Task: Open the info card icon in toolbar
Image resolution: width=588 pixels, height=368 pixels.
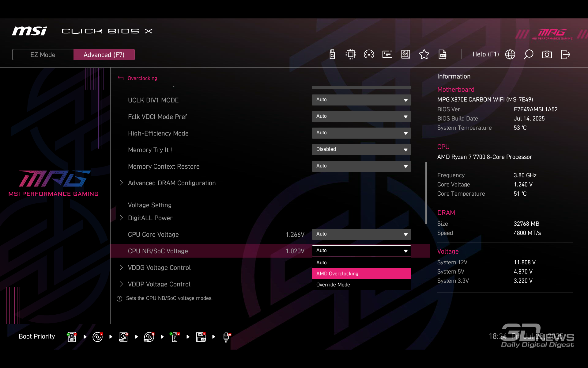Action: click(x=387, y=55)
